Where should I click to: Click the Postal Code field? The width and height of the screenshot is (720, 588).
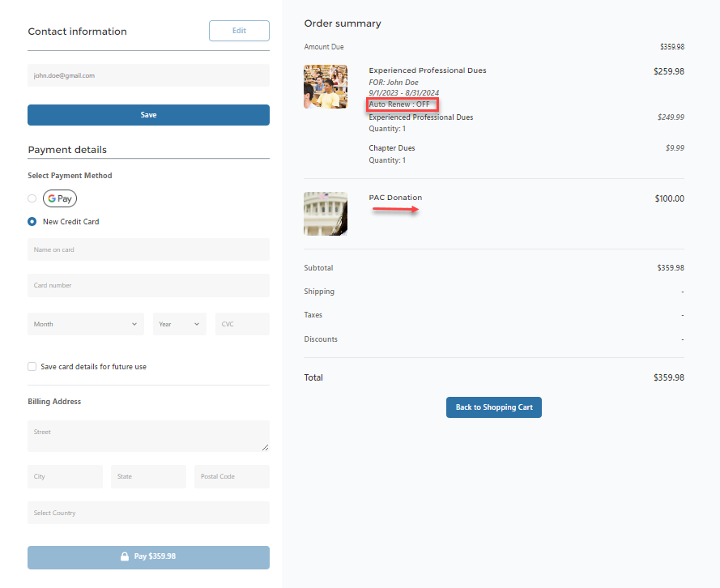point(231,476)
